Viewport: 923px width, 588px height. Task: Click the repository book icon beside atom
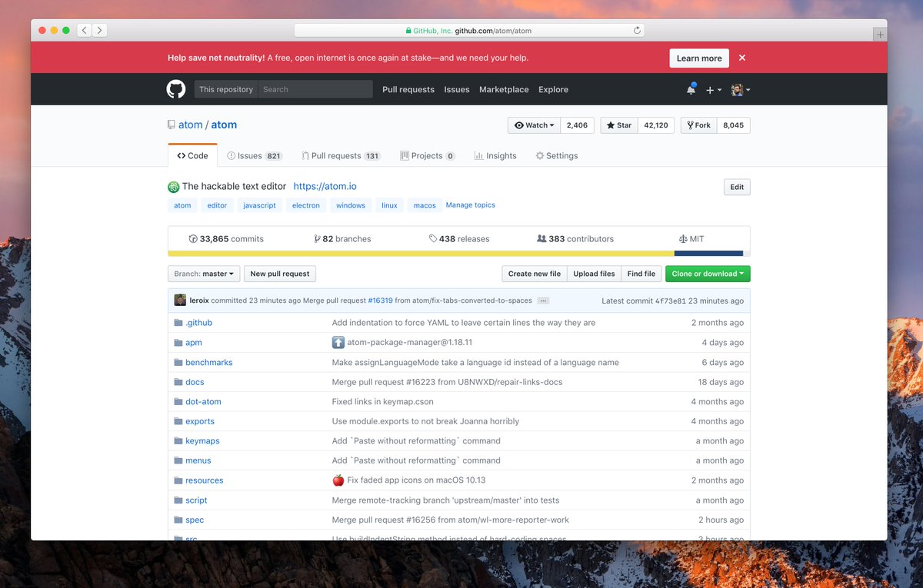172,125
